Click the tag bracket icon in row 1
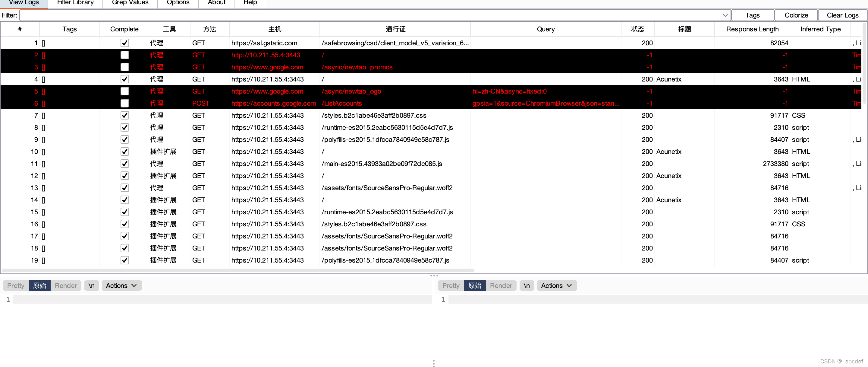Viewport: 868px width, 367px height. coord(43,43)
